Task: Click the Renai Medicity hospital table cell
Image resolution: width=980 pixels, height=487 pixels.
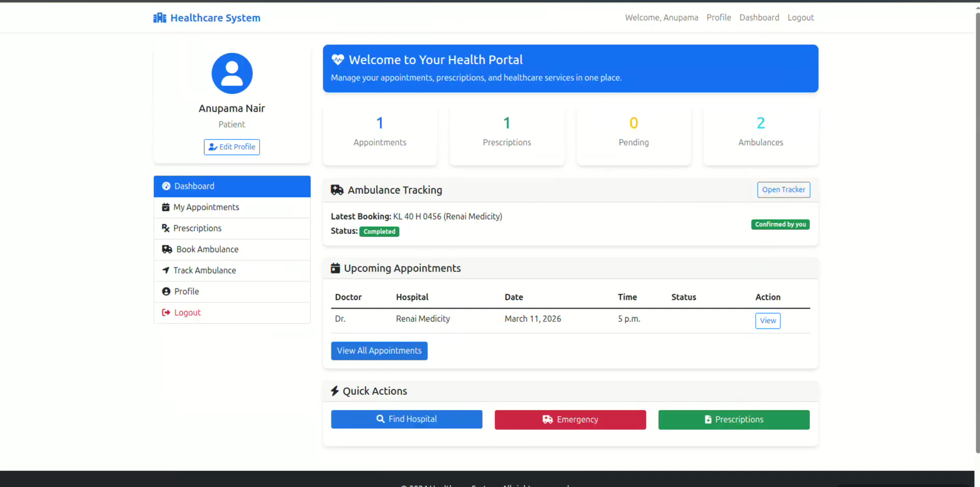Action: [x=423, y=319]
